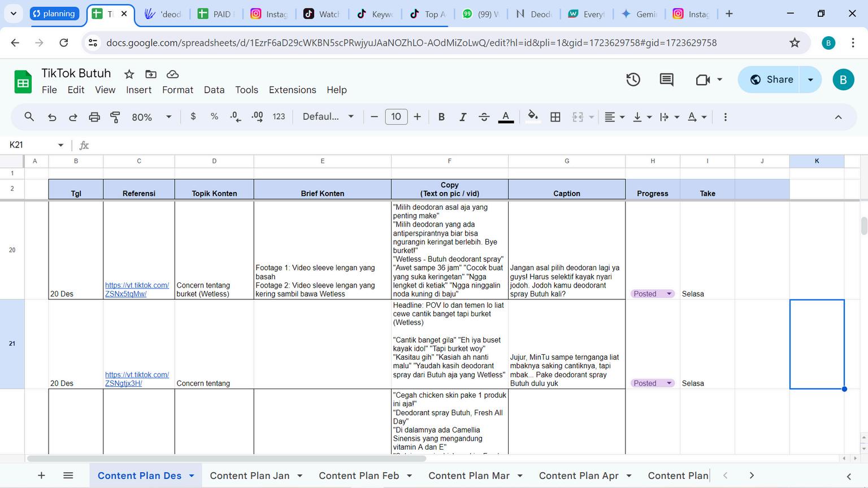
Task: Show the all sheets list
Action: pyautogui.click(x=68, y=476)
